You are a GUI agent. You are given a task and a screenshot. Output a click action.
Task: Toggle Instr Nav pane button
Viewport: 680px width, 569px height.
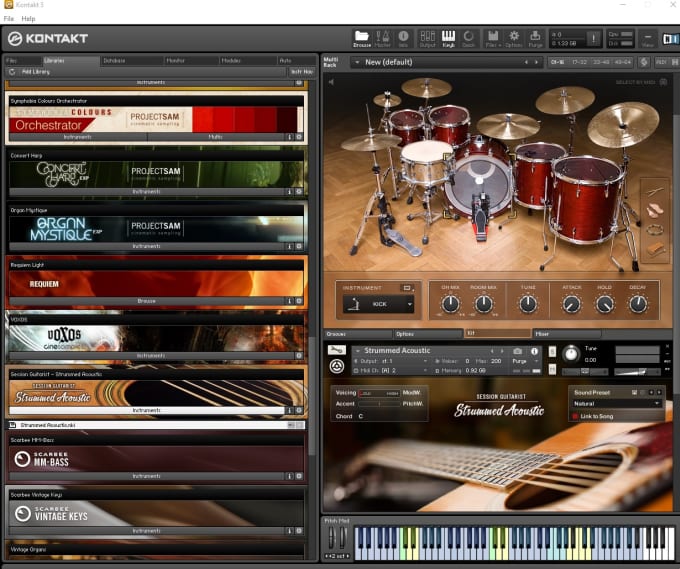tap(302, 72)
